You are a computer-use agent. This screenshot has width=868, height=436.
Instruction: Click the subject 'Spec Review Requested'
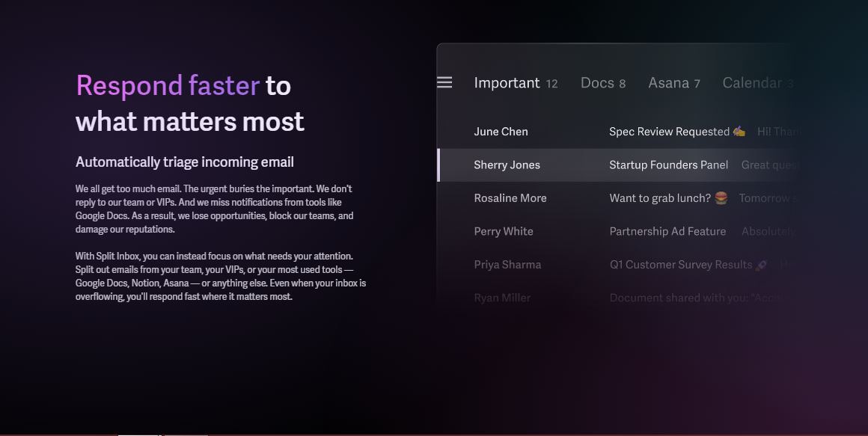pyautogui.click(x=669, y=132)
